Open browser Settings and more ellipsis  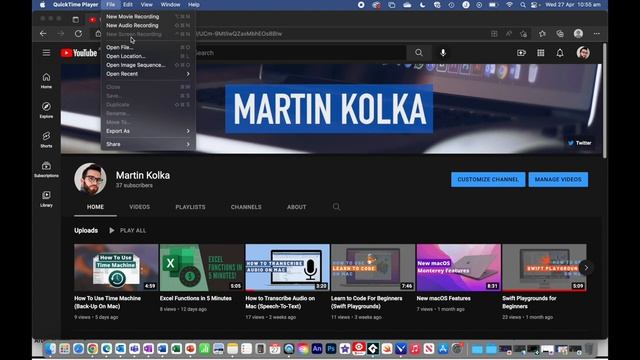point(597,33)
